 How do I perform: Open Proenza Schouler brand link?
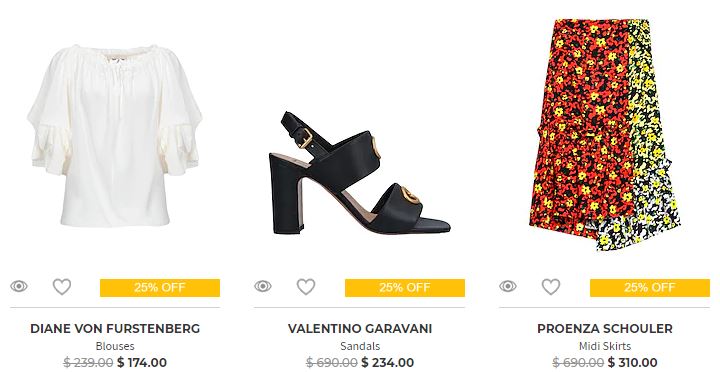click(605, 329)
